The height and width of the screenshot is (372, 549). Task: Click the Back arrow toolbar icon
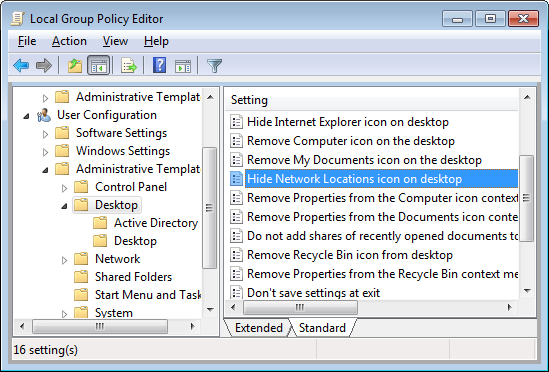tap(21, 66)
